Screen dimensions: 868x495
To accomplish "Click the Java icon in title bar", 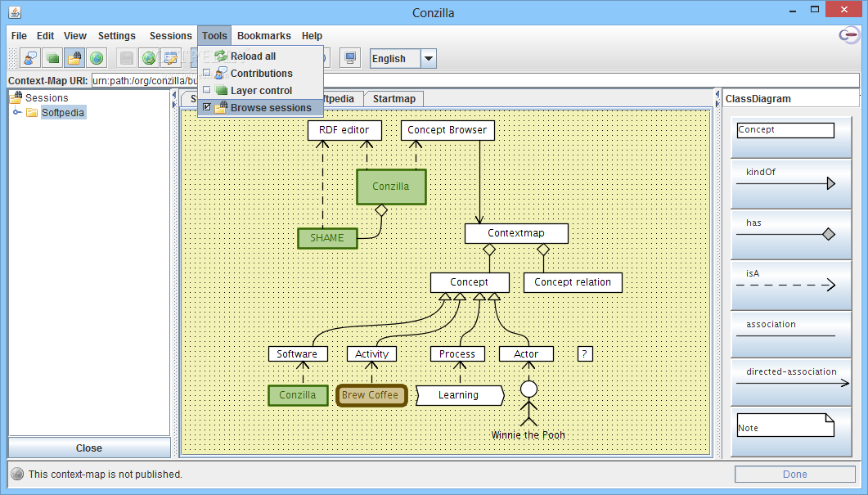I will (15, 11).
